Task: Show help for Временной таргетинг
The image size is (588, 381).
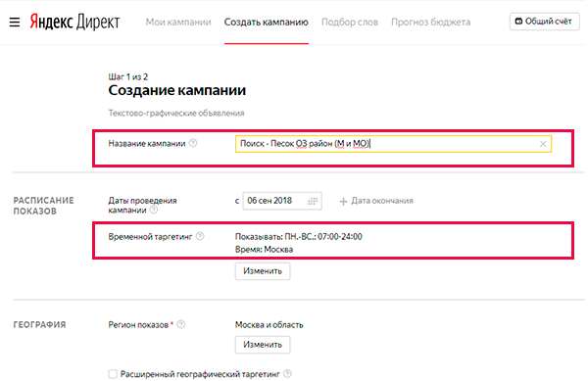Action: (x=200, y=236)
